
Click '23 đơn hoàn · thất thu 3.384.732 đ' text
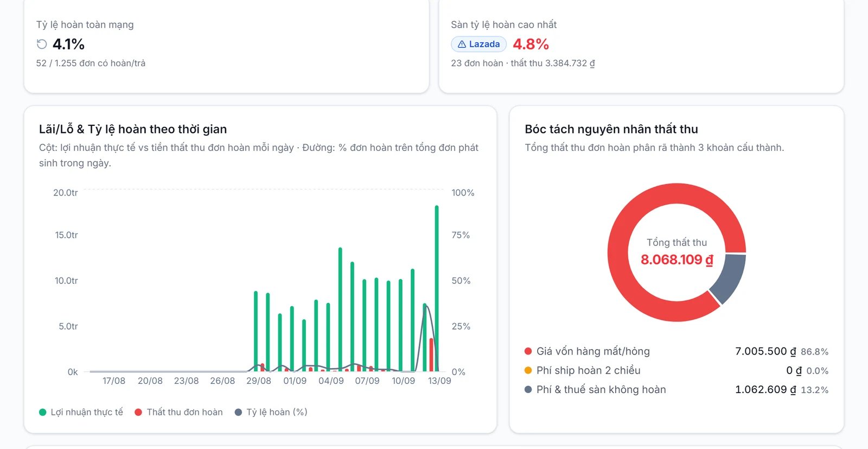[x=523, y=63]
